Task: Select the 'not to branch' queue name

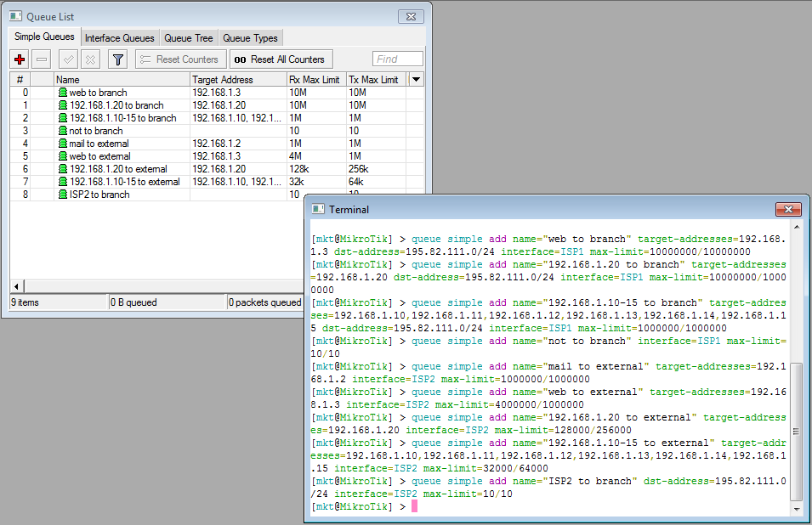Action: 96,131
